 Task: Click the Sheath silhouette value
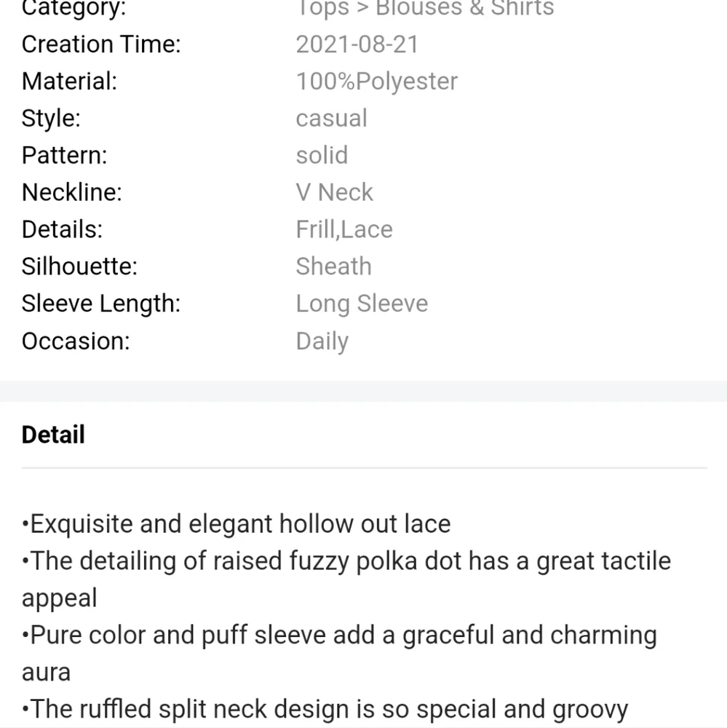point(333,266)
